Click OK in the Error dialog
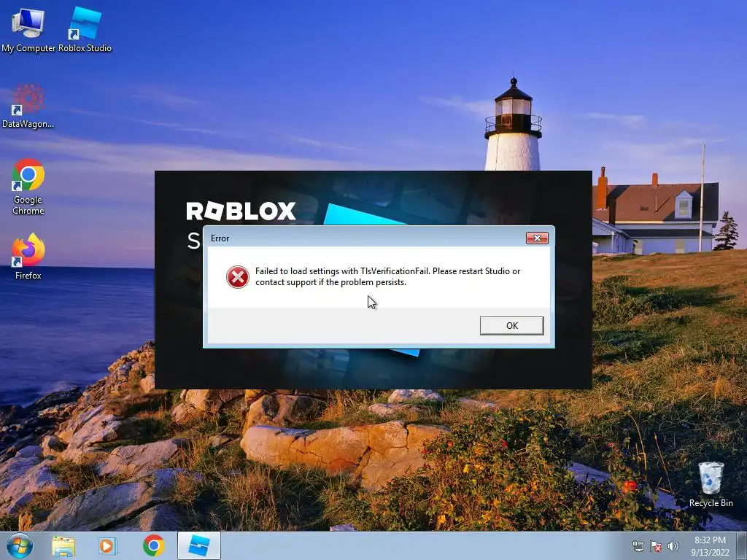Screen dimensions: 747x560 [511, 326]
